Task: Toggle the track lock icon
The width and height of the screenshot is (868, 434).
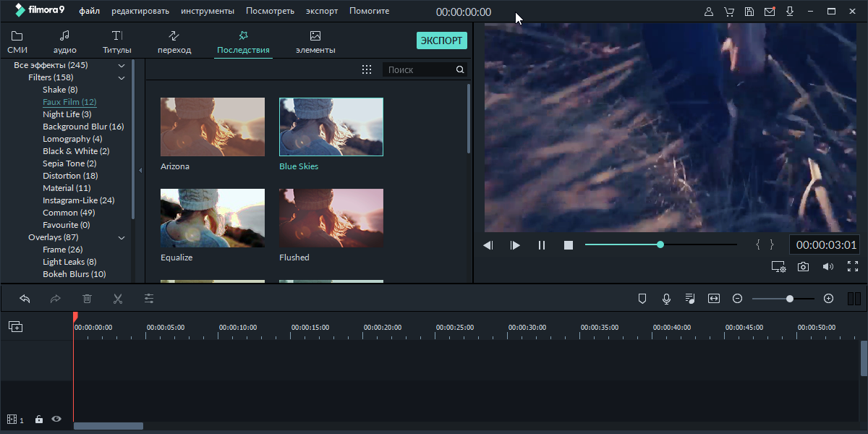Action: [39, 420]
